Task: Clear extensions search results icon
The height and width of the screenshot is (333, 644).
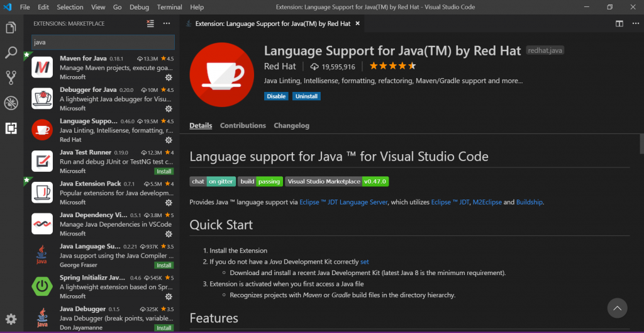Action: pyautogui.click(x=150, y=24)
